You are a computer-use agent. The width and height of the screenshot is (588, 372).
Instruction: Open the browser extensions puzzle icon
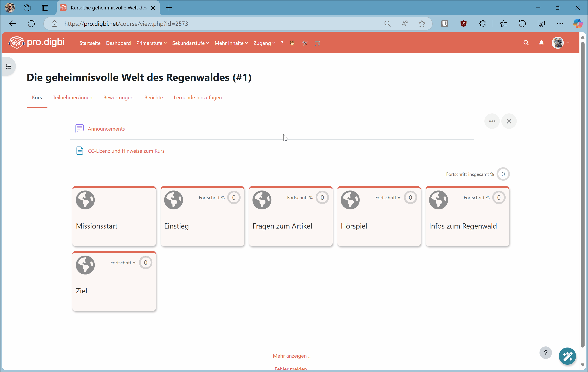pyautogui.click(x=482, y=23)
